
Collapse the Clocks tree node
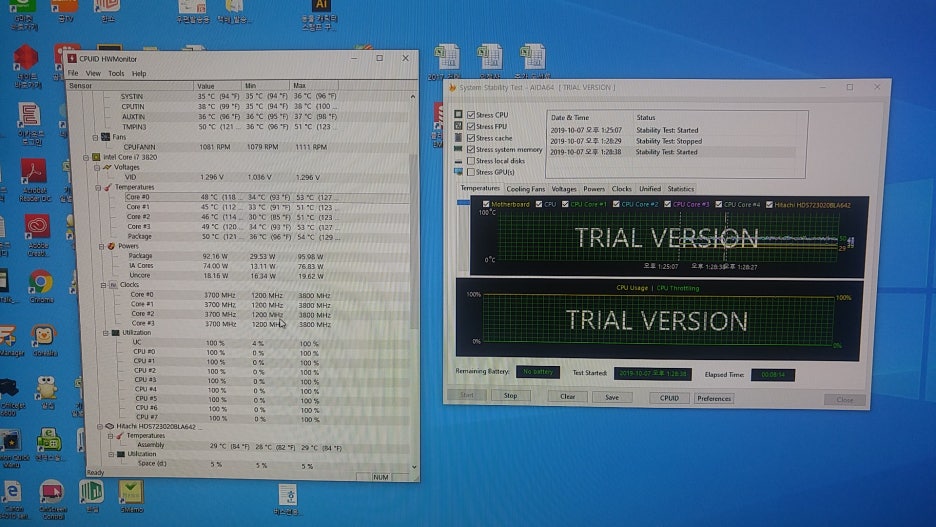[103, 285]
